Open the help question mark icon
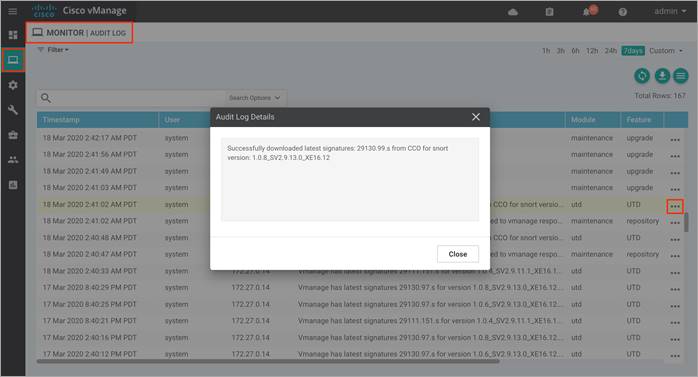 pyautogui.click(x=622, y=12)
